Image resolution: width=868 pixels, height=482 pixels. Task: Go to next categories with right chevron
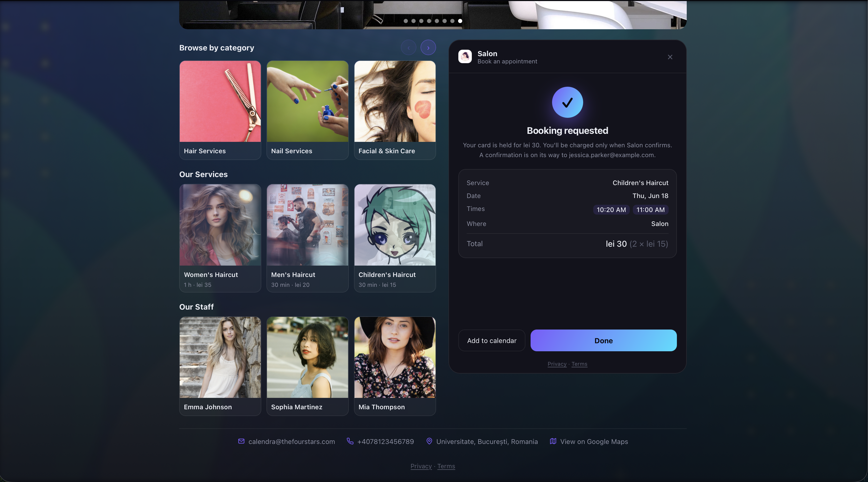pyautogui.click(x=428, y=48)
